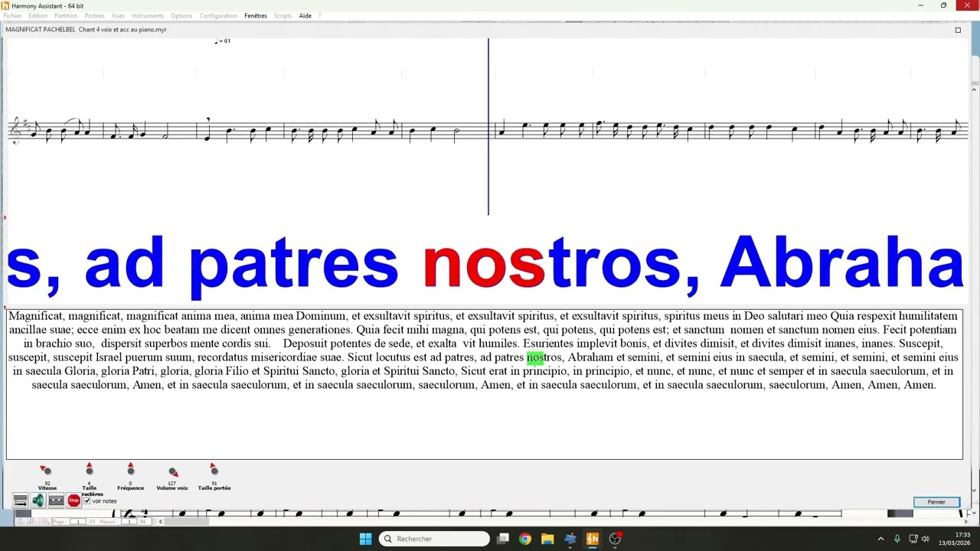Click the microphone tray icon

897,539
